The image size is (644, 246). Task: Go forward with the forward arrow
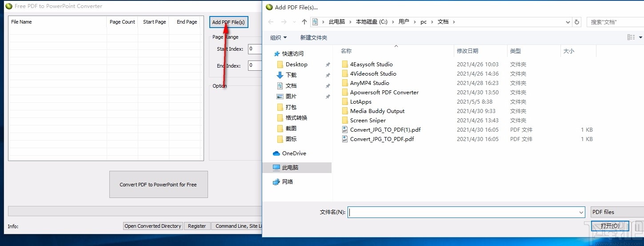(x=284, y=22)
